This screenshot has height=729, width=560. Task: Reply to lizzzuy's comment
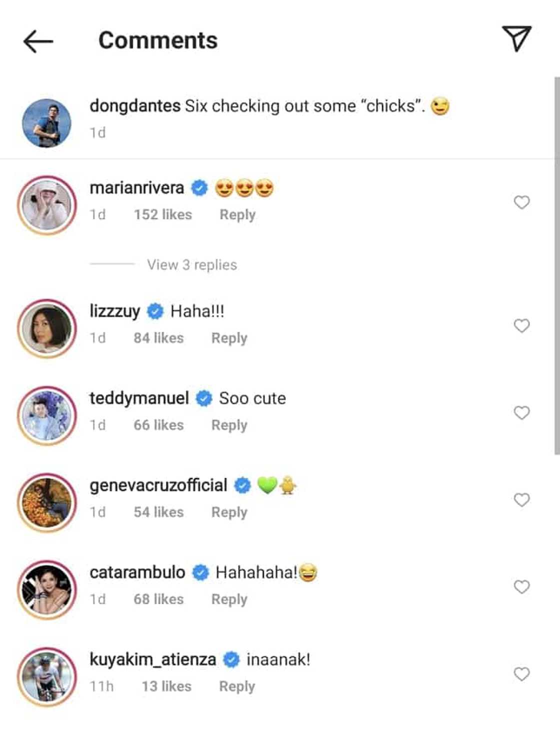(229, 338)
